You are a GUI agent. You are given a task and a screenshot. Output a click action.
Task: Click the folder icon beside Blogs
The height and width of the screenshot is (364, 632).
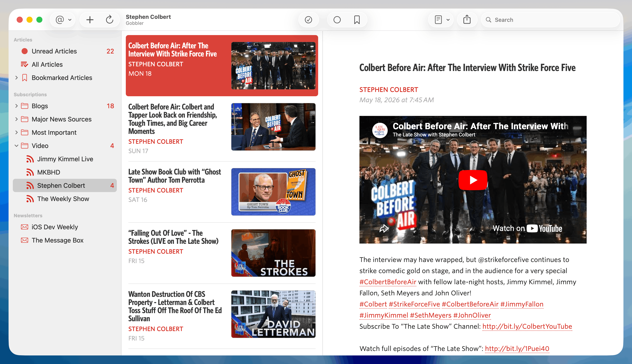[x=25, y=106]
